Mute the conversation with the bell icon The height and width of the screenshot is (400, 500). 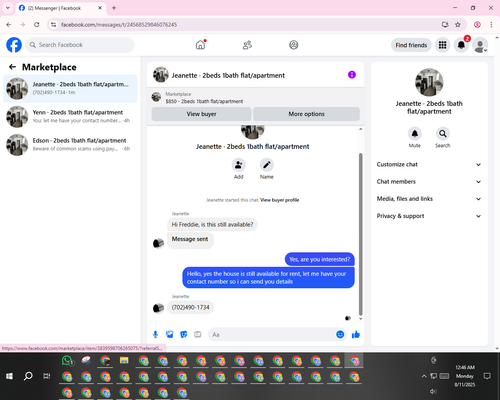(x=415, y=134)
